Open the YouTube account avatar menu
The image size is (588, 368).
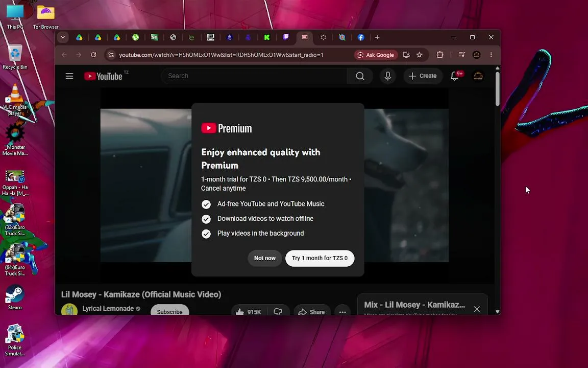coord(478,76)
